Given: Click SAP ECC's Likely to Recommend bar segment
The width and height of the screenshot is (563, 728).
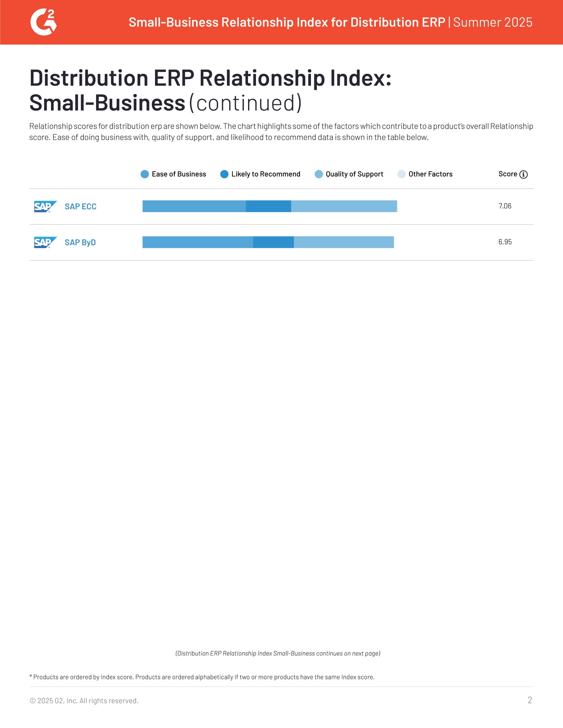Looking at the screenshot, I should pyautogui.click(x=268, y=206).
